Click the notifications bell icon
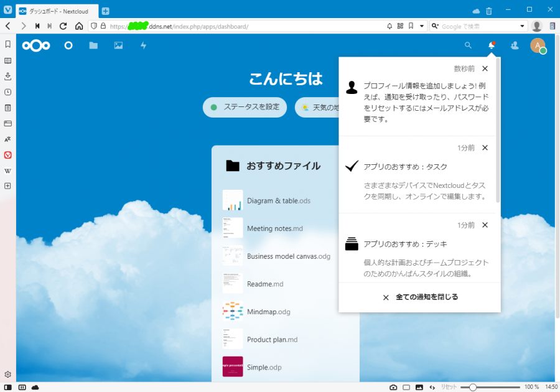Viewport: 560px width, 392px height. coord(492,45)
